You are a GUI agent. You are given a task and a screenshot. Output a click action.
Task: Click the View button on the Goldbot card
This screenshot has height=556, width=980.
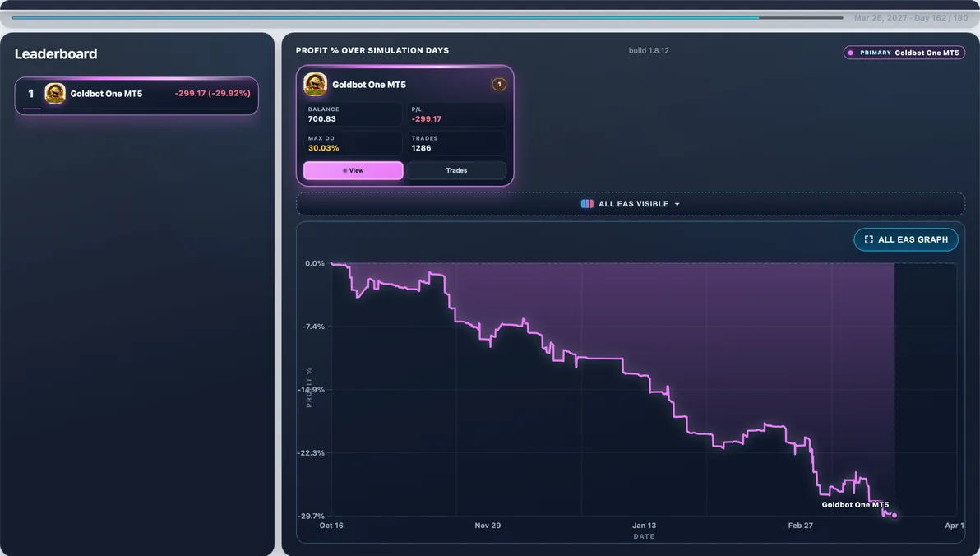click(354, 170)
